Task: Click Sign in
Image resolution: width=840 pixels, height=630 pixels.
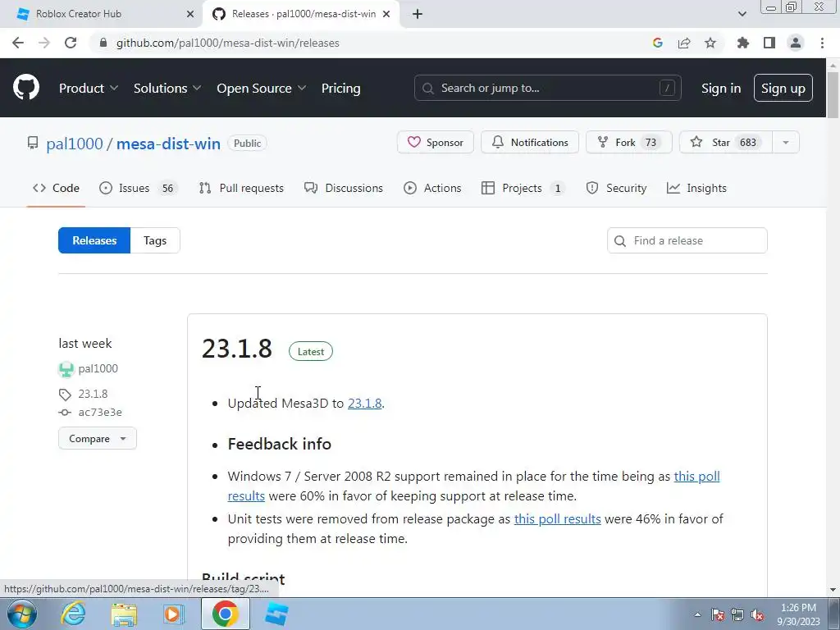Action: pyautogui.click(x=721, y=88)
